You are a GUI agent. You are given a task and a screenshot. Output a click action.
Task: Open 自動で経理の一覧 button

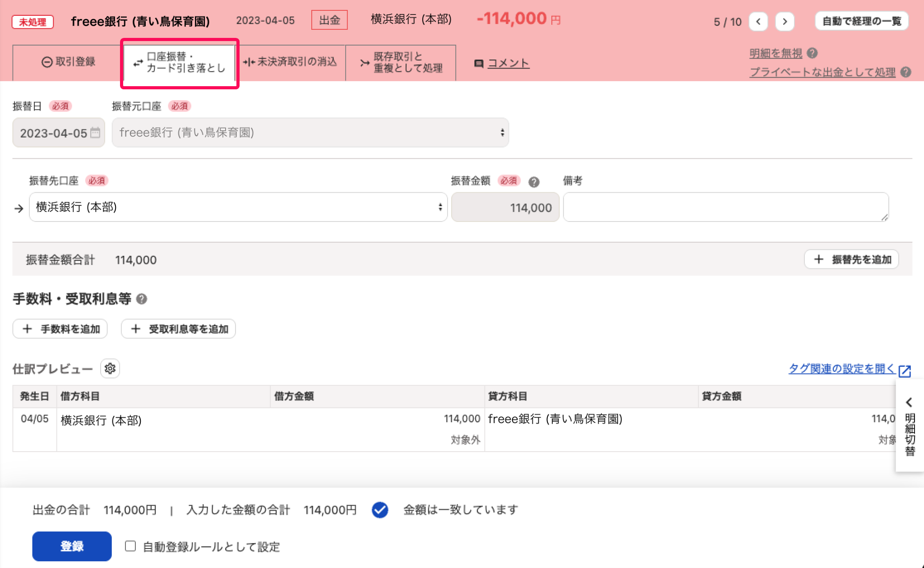coord(861,21)
